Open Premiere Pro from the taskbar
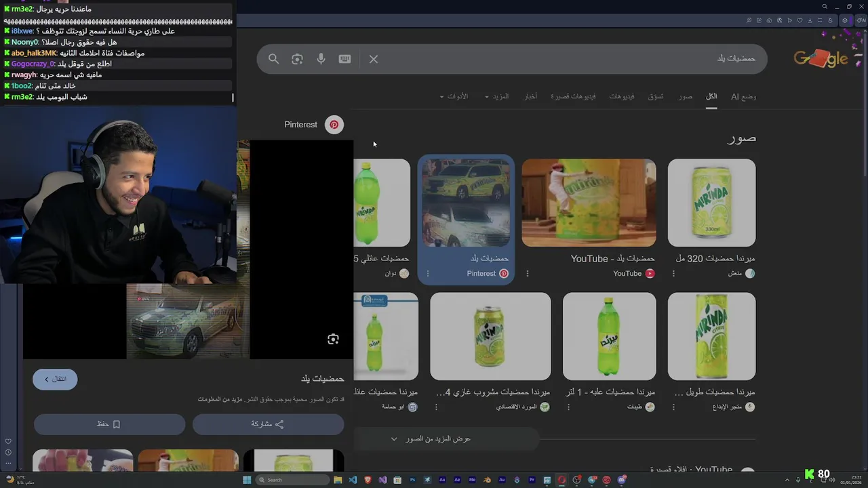This screenshot has height=488, width=868. [x=532, y=480]
